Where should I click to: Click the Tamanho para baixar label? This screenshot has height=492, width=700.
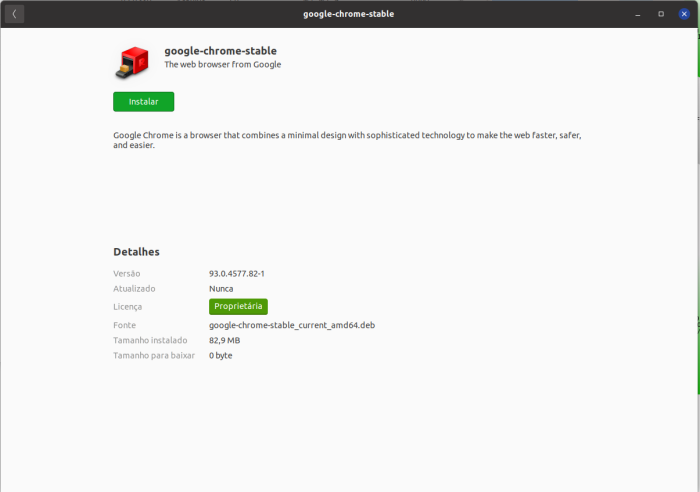(154, 355)
